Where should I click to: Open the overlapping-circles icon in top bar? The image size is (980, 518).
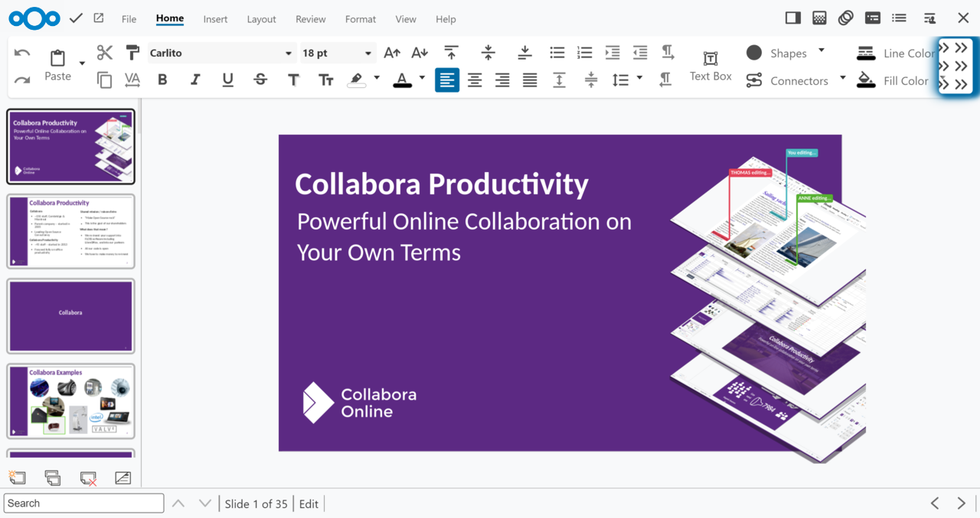pos(846,18)
